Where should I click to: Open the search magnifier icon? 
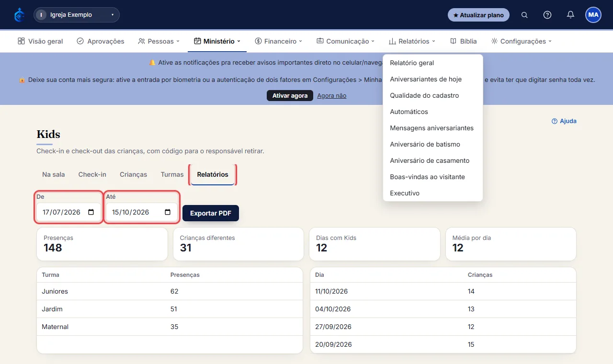tap(524, 15)
